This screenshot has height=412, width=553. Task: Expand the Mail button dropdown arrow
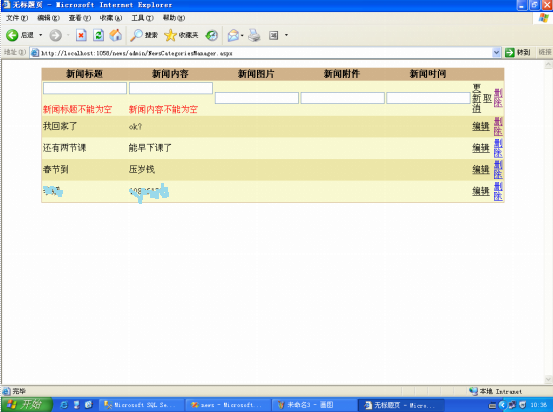tap(242, 35)
